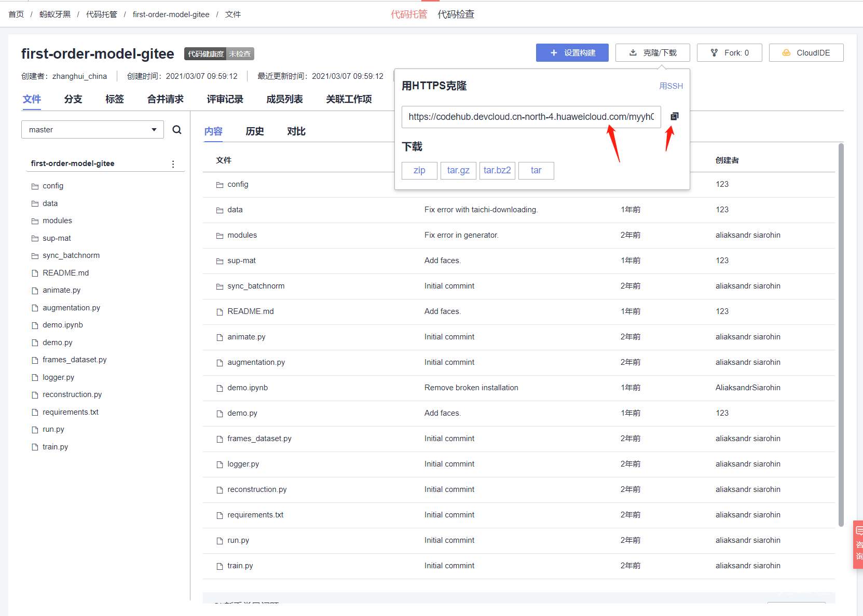The height and width of the screenshot is (616, 863).
Task: Click animate.py file icon in sidebar tree
Action: click(35, 291)
